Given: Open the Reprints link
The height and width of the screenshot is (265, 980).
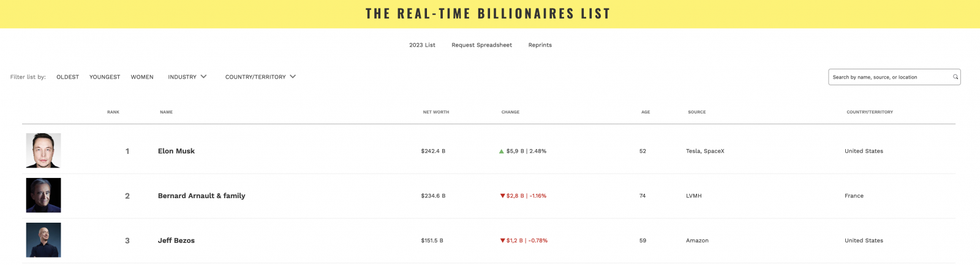Looking at the screenshot, I should (540, 45).
